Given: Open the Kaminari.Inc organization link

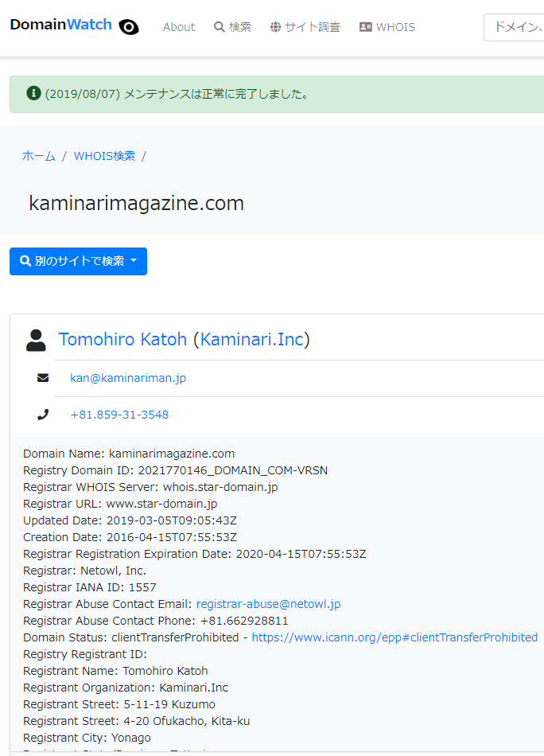Looking at the screenshot, I should tap(251, 340).
